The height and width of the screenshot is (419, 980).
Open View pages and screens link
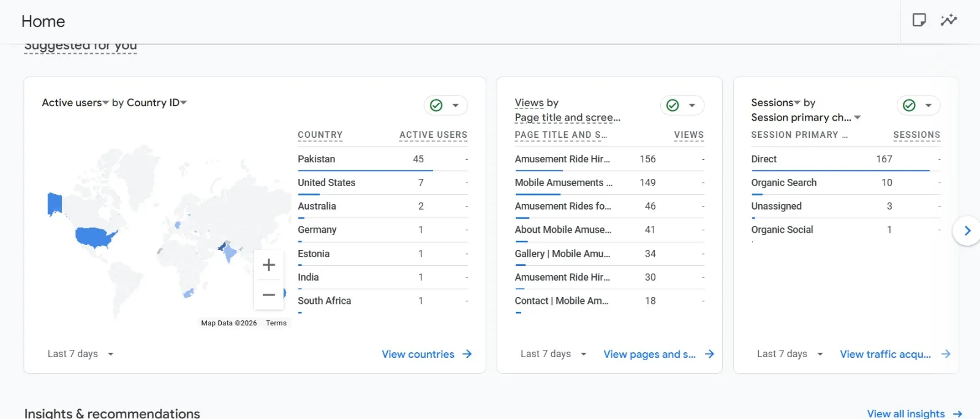pos(659,354)
